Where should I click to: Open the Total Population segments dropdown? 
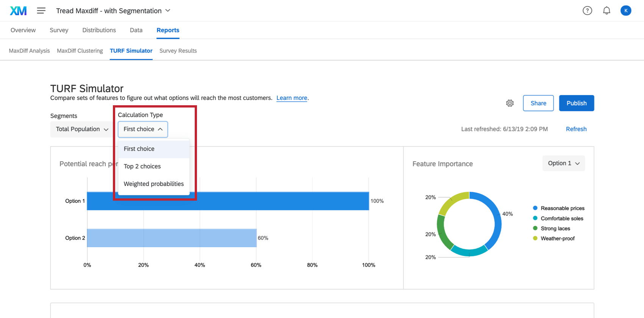pos(82,129)
